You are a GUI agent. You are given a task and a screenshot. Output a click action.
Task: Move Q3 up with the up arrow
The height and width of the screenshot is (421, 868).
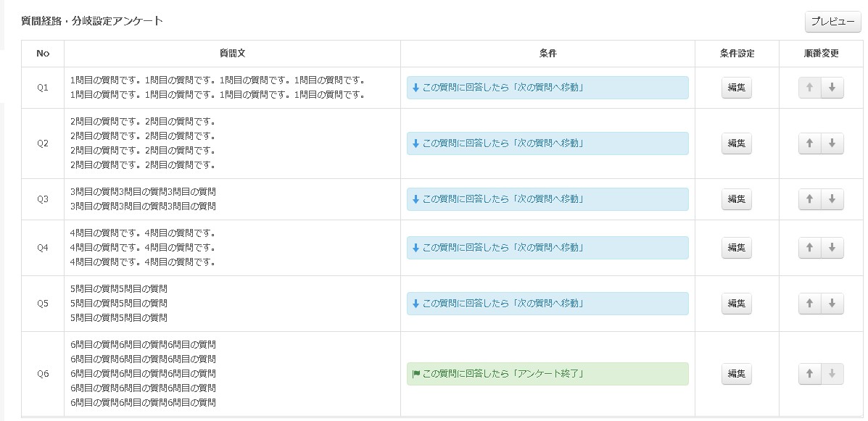coord(809,199)
